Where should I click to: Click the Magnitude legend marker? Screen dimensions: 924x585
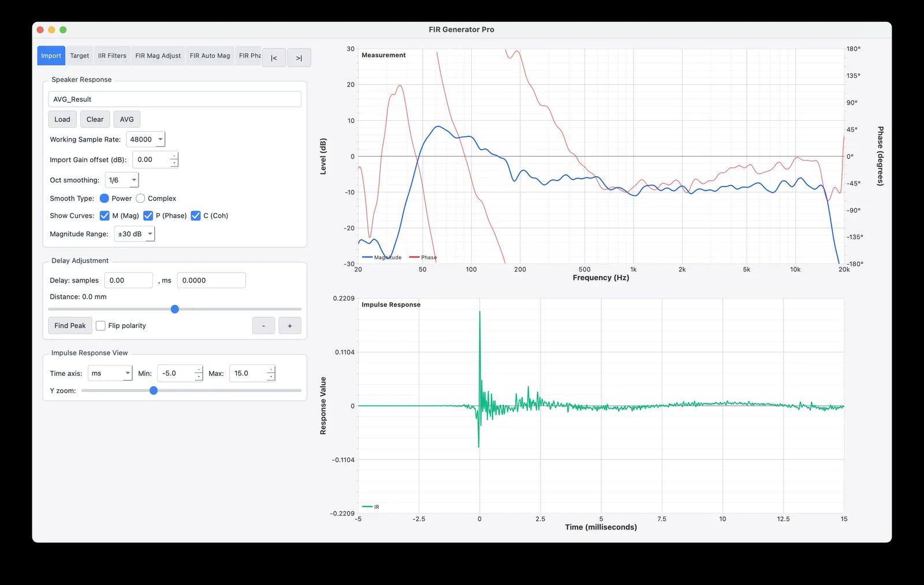[367, 257]
